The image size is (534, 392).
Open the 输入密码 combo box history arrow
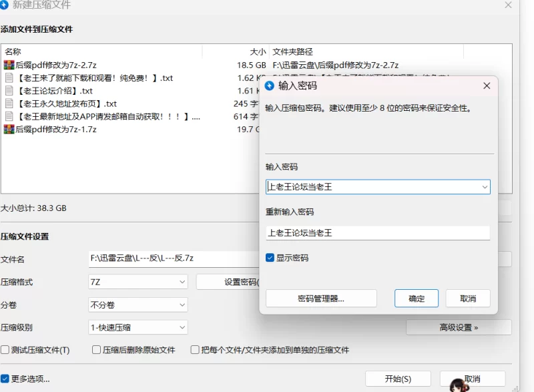click(x=485, y=188)
